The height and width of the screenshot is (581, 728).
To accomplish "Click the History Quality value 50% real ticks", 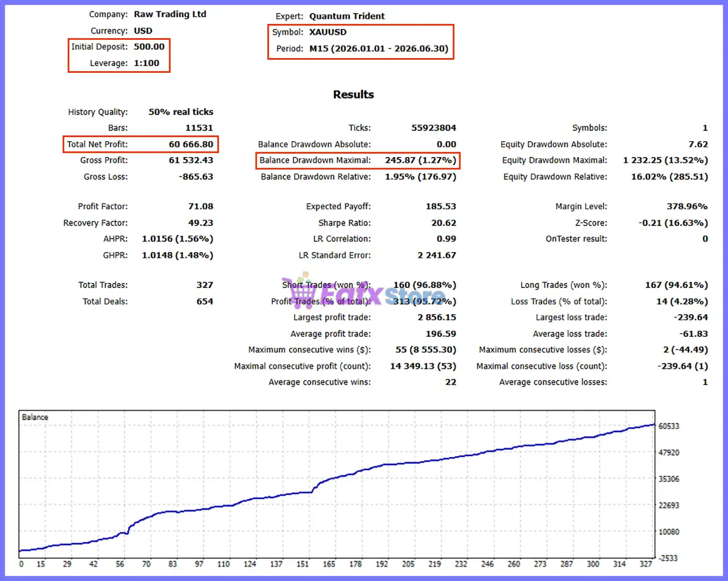I will click(181, 112).
